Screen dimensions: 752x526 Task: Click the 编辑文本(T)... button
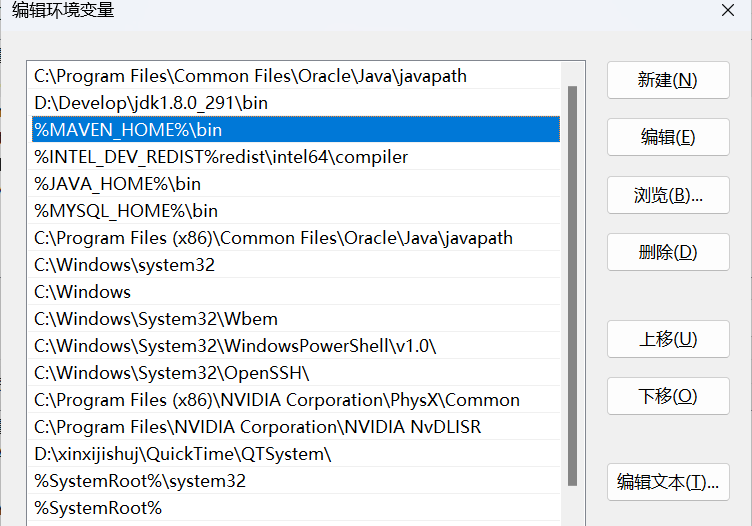667,483
